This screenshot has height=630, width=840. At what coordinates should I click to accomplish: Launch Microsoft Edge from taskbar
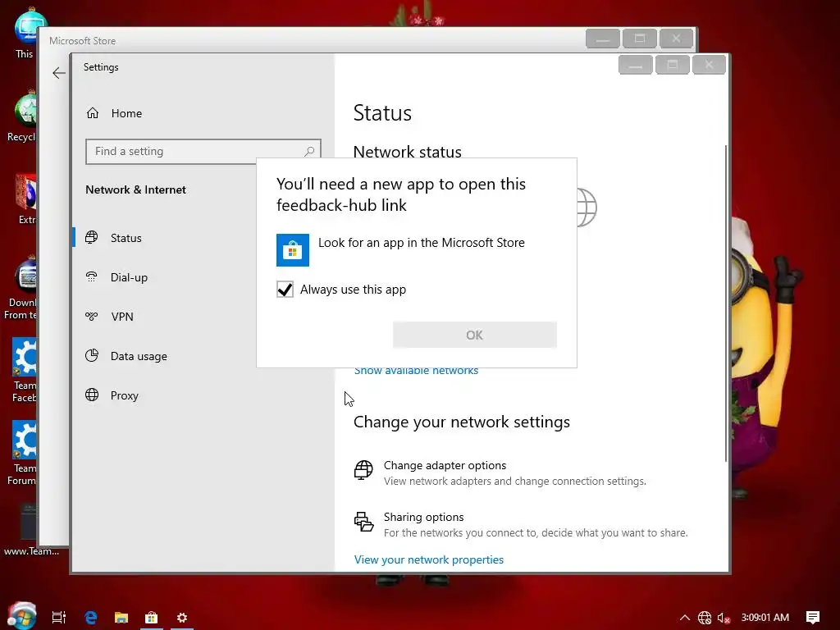click(x=90, y=618)
